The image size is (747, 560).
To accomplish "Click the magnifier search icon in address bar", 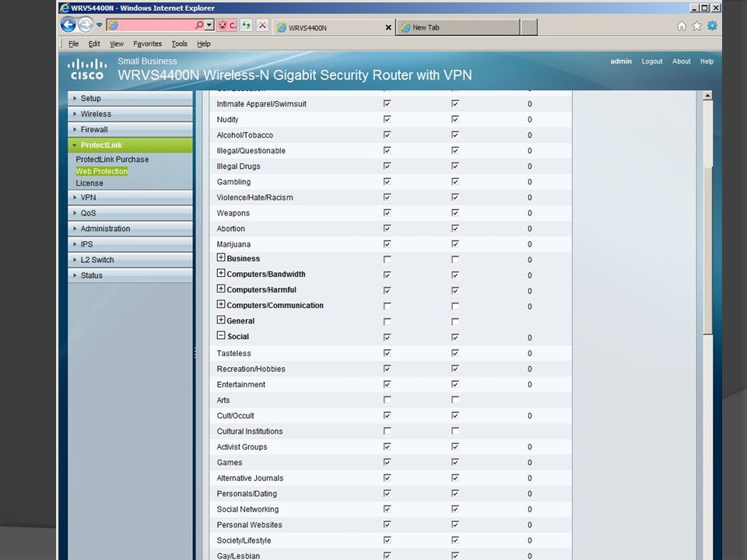I will (x=199, y=25).
